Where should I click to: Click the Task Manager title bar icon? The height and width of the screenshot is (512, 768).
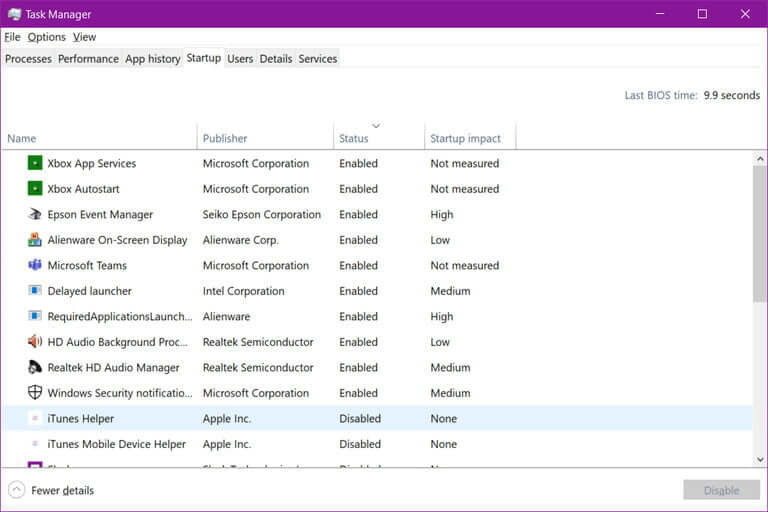click(15, 14)
